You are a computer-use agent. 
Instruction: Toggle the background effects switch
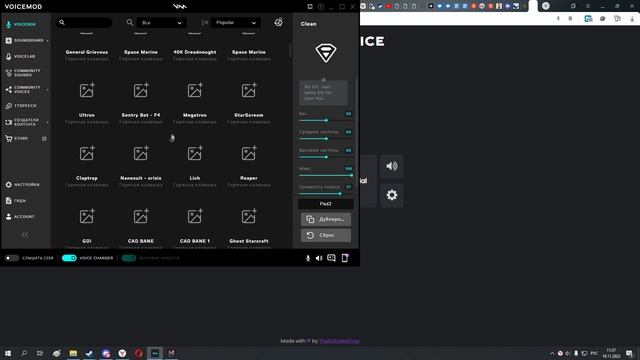pos(129,258)
